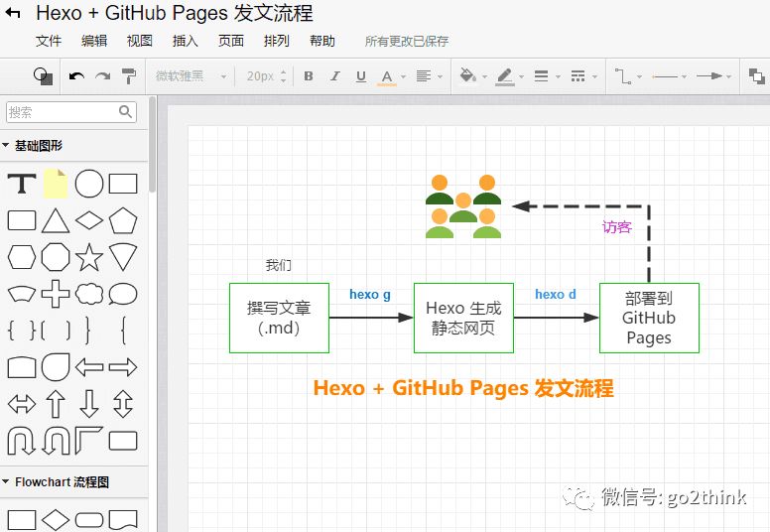Image resolution: width=770 pixels, height=532 pixels.
Task: Open the 帮助 menu
Action: [x=322, y=41]
